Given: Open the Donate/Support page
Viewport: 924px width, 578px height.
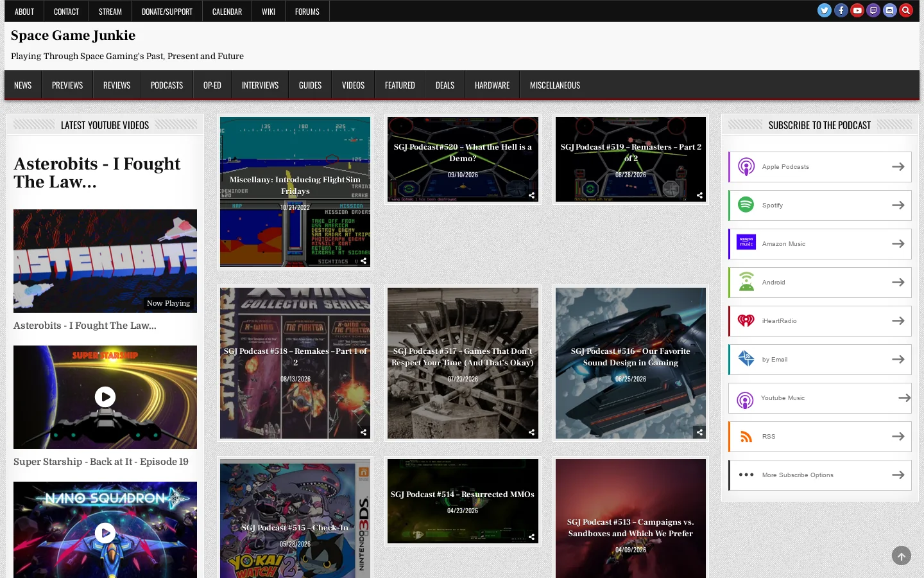Looking at the screenshot, I should 167,12.
